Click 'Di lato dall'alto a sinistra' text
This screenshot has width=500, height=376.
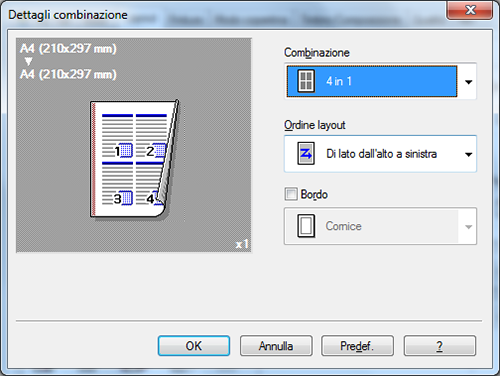[x=381, y=154]
